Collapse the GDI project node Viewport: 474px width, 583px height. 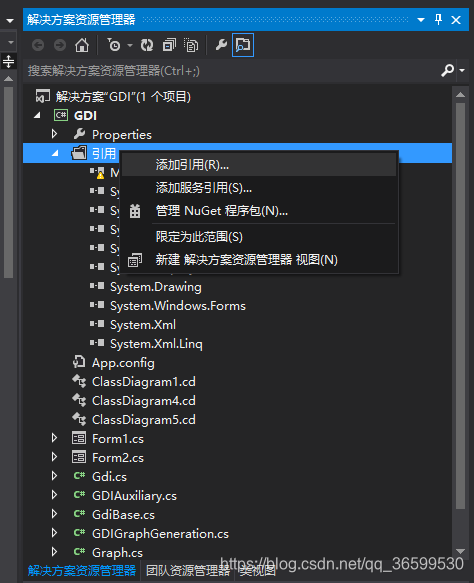pos(37,116)
